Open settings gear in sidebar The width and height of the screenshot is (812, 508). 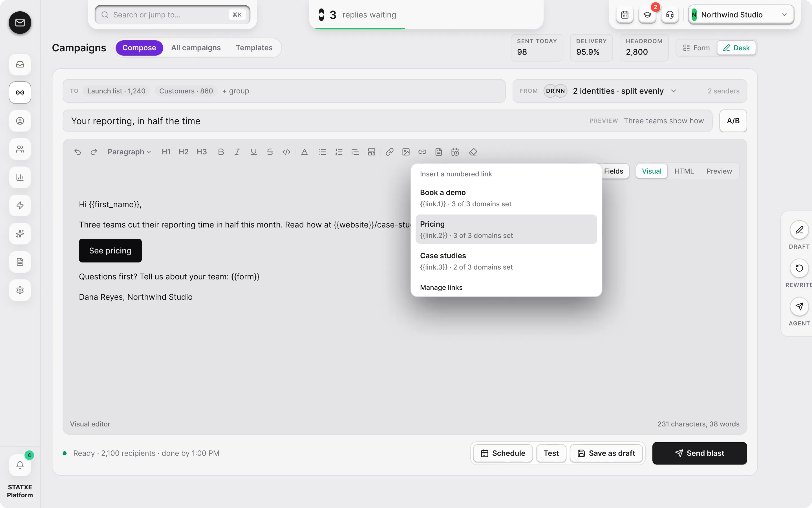coord(20,290)
